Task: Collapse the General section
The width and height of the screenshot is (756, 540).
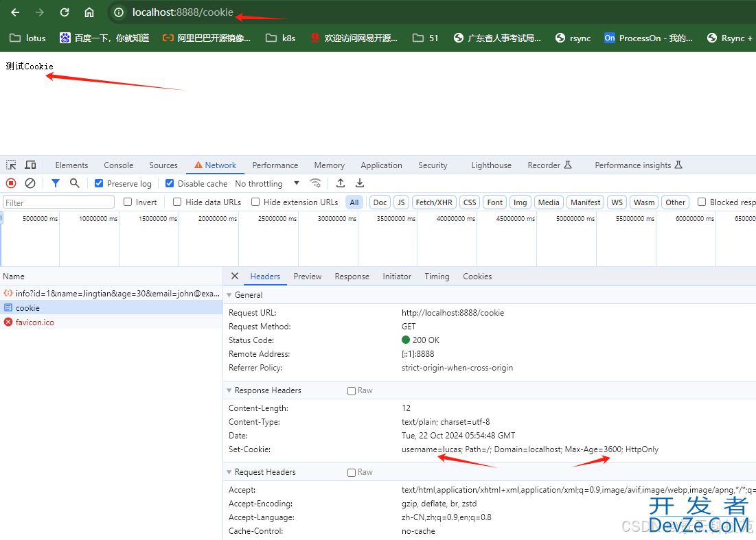Action: [x=248, y=295]
